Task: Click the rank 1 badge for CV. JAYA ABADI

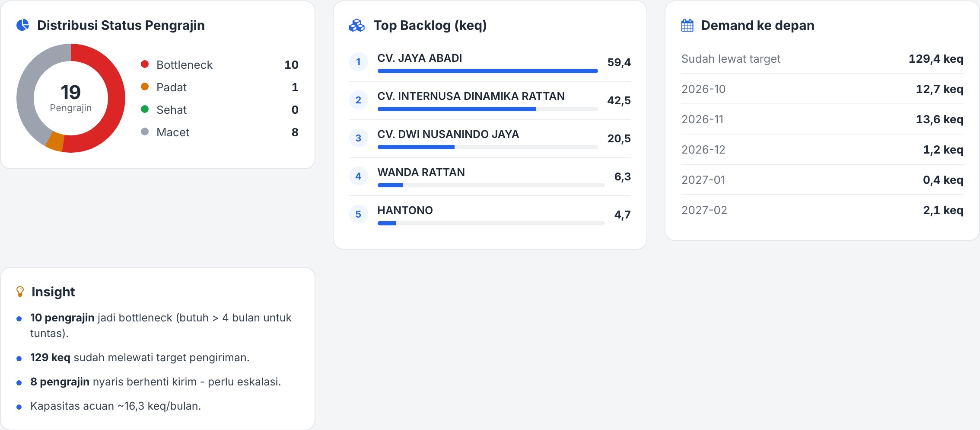Action: [358, 62]
